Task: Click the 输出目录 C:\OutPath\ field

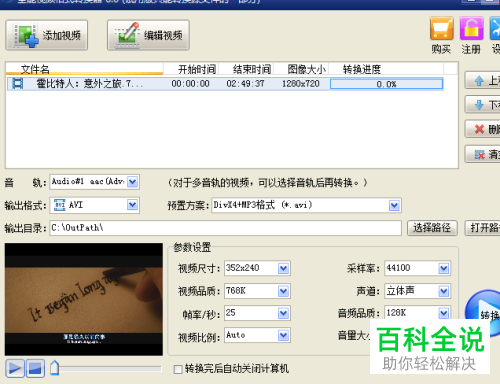Action: [x=225, y=228]
